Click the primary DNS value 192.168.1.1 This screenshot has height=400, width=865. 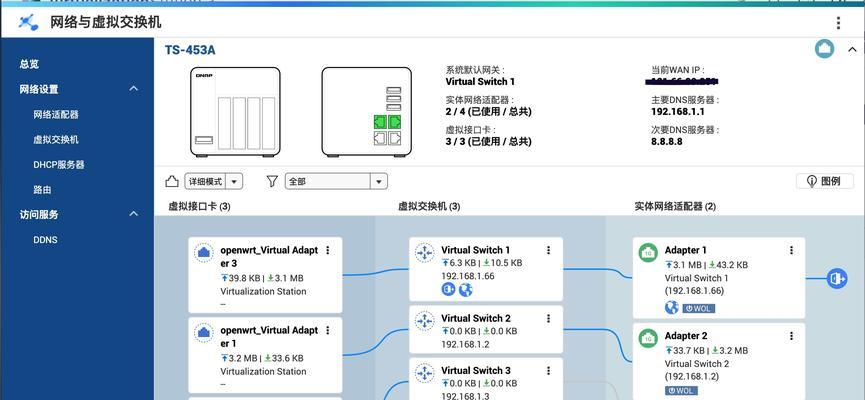tap(678, 111)
